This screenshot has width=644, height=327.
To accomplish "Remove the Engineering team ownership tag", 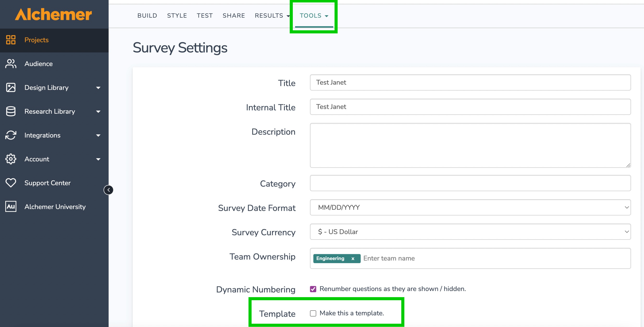I will [353, 259].
